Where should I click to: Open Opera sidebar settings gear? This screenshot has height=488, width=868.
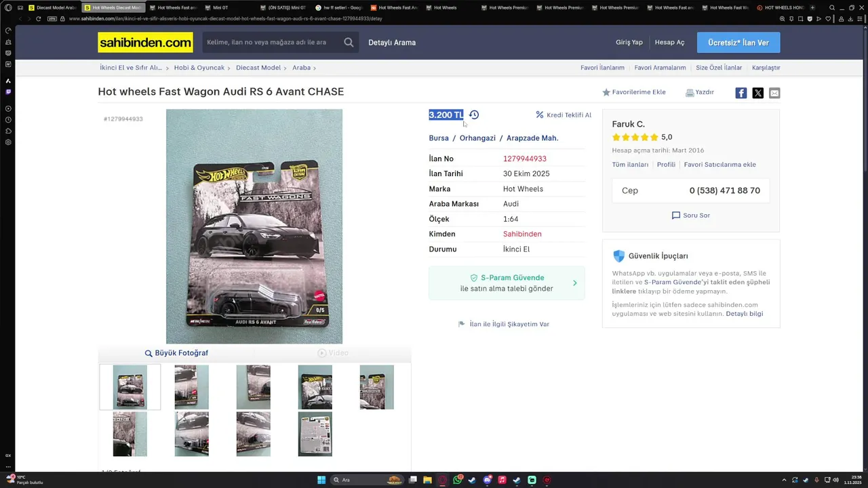[8, 142]
